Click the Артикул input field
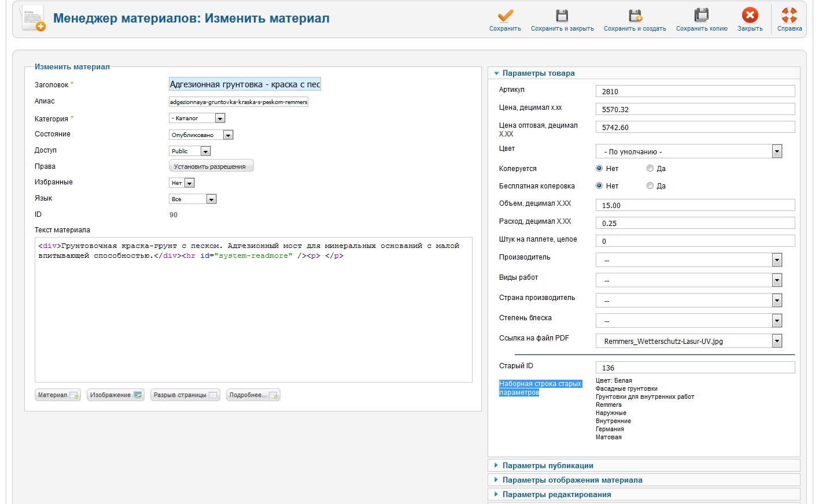The width and height of the screenshot is (819, 504). 695,91
